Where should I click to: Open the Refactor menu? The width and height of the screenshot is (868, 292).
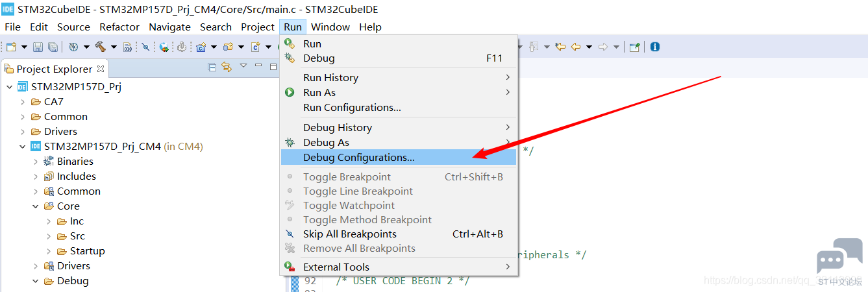coord(119,27)
